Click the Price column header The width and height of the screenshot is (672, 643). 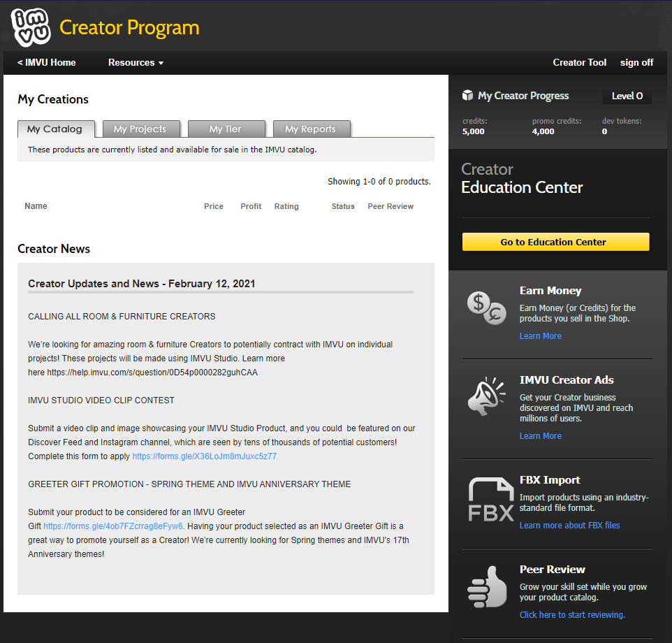point(214,206)
